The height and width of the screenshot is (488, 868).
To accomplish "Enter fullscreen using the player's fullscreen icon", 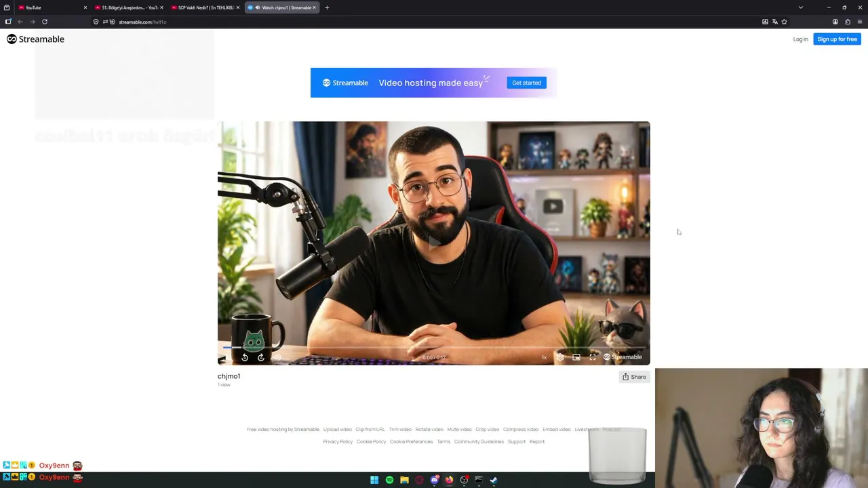I will [x=593, y=357].
